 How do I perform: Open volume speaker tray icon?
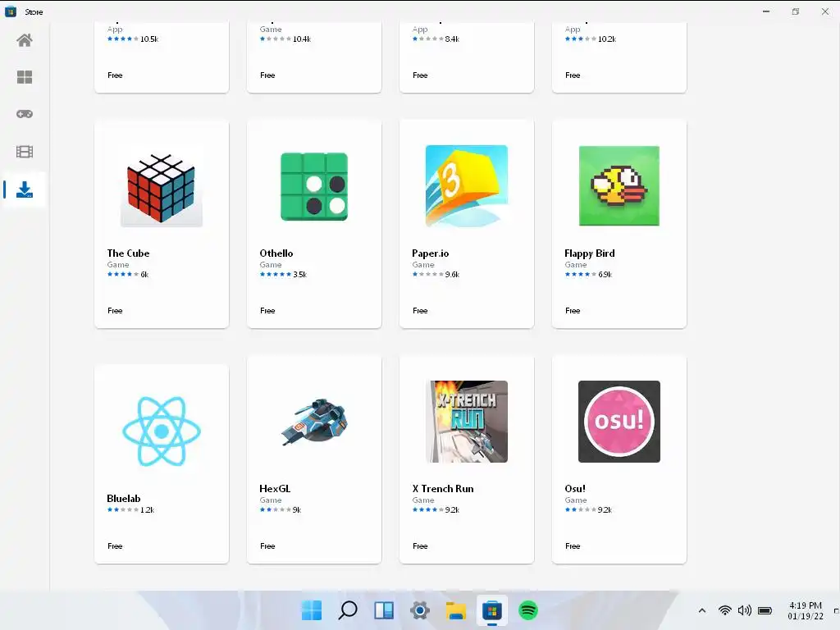(x=745, y=610)
